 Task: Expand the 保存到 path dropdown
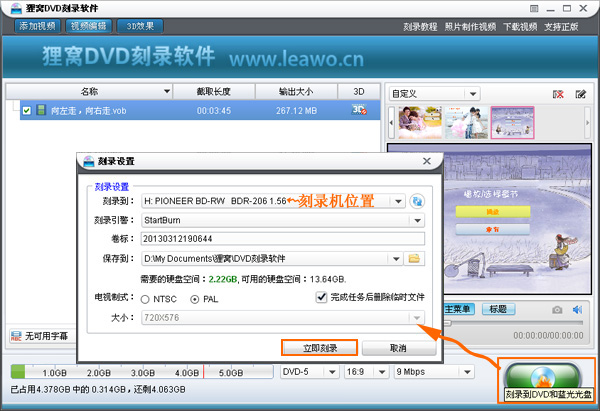(x=396, y=259)
